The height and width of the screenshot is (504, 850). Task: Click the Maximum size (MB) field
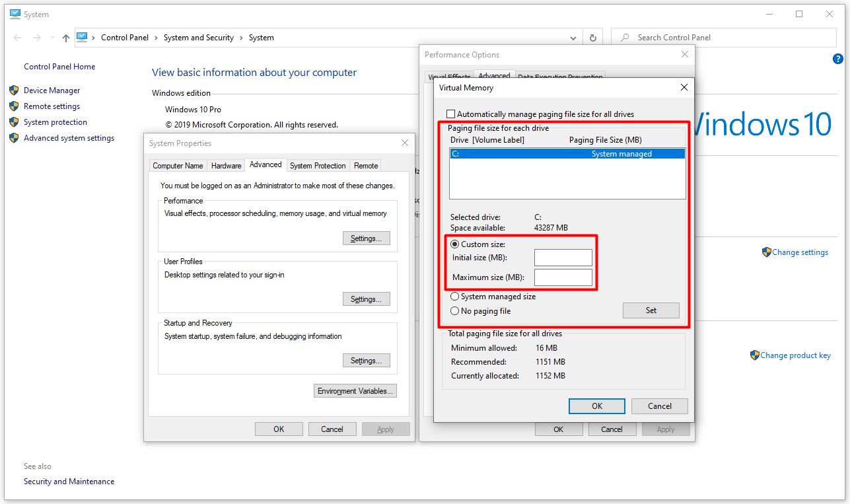pyautogui.click(x=563, y=277)
